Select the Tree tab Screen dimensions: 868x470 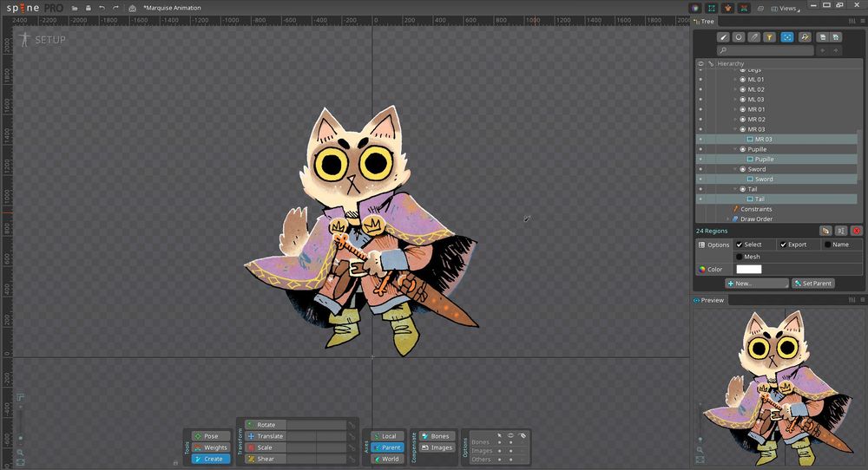click(704, 22)
